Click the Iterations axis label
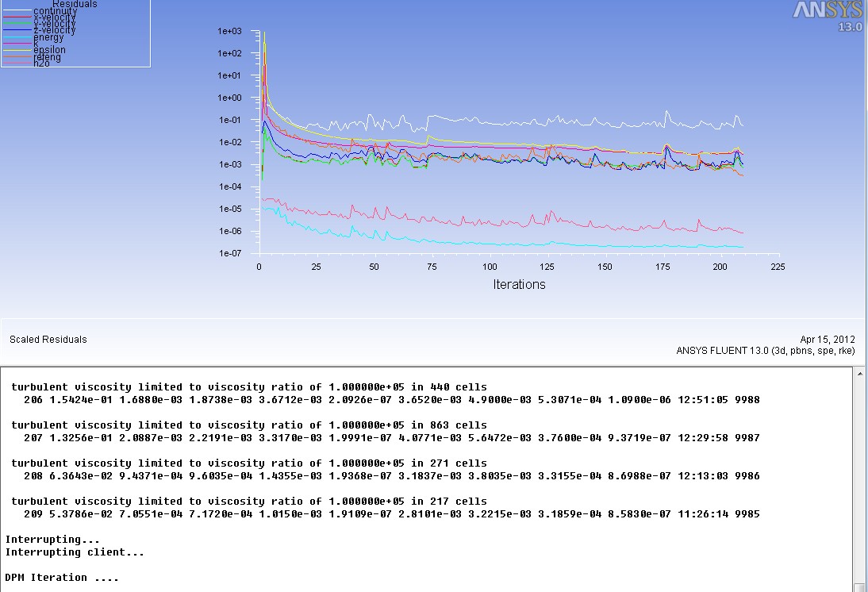 (518, 284)
